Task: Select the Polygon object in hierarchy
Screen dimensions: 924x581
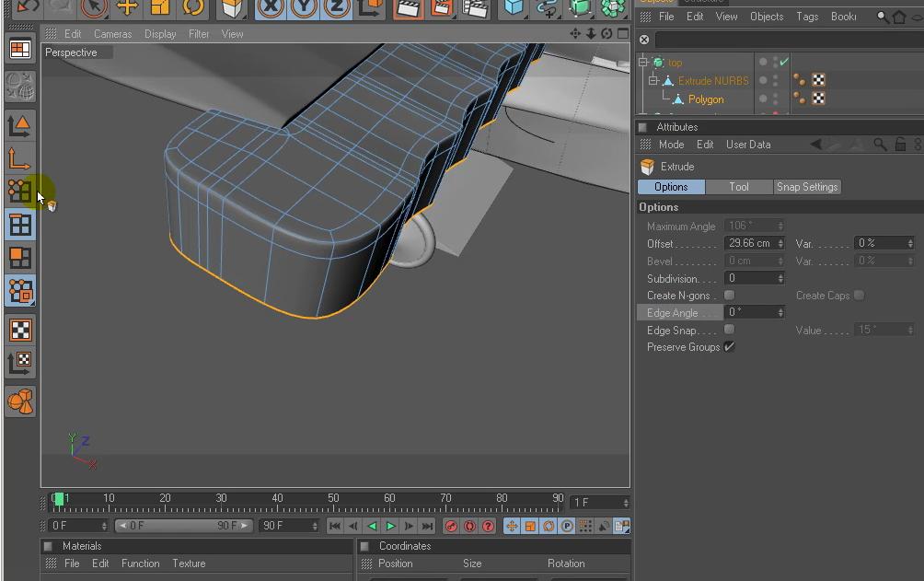Action: 705,99
